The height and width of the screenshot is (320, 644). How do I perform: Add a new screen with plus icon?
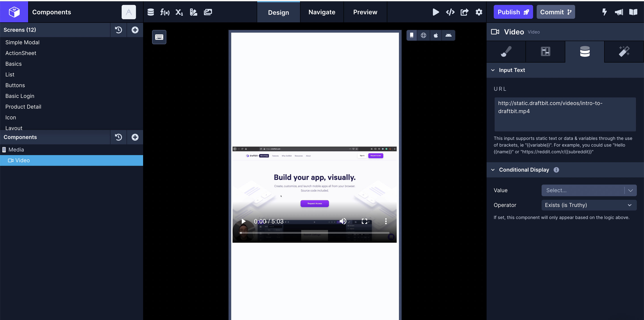pyautogui.click(x=135, y=30)
